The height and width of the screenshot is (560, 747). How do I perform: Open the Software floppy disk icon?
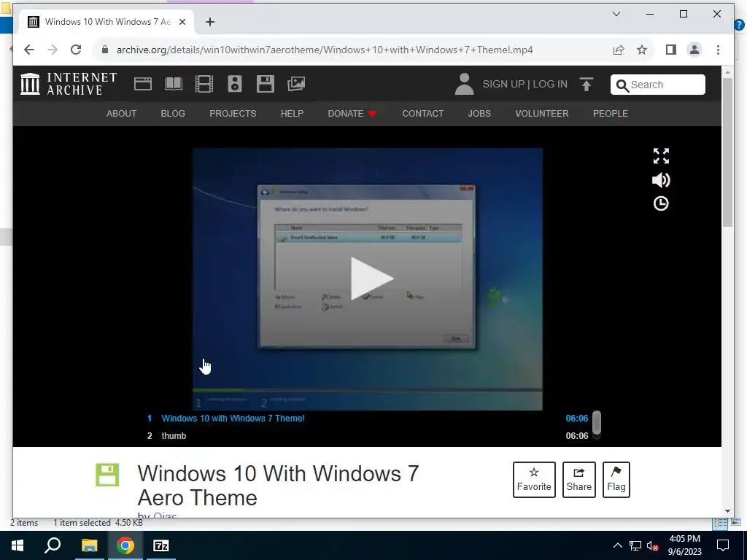coord(266,84)
